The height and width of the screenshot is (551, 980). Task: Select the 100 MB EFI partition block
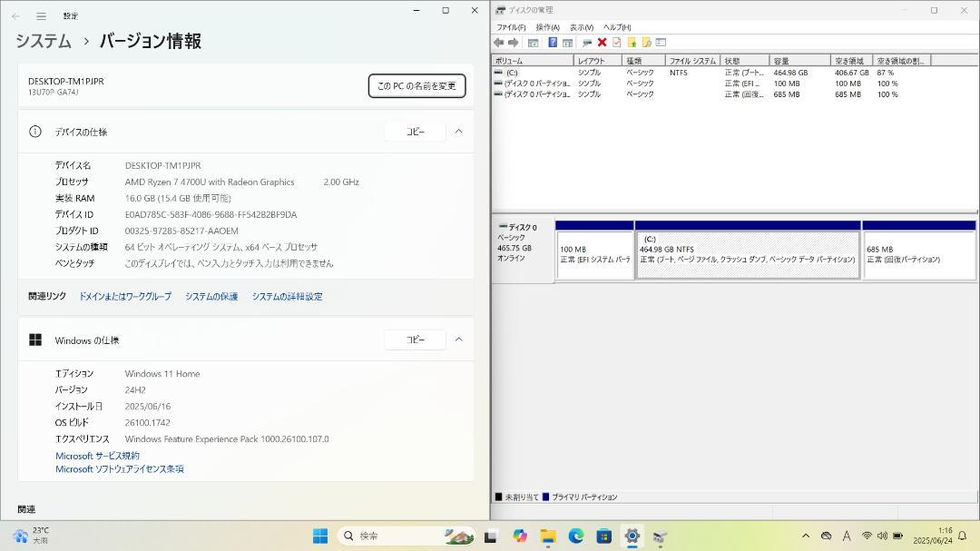595,251
